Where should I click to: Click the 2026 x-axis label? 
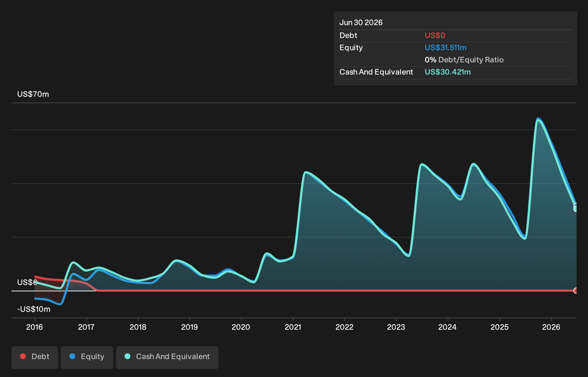(551, 327)
